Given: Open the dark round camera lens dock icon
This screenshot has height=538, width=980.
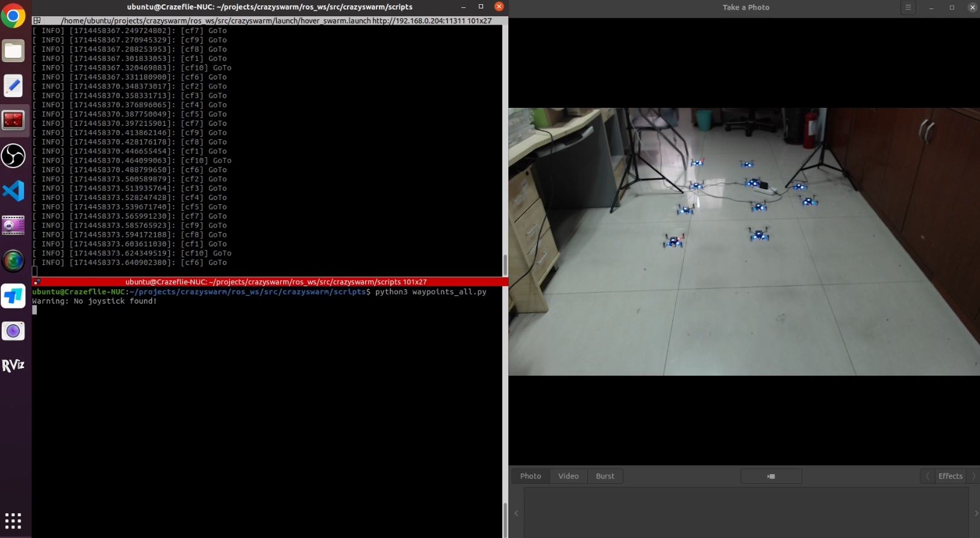Looking at the screenshot, I should (13, 261).
